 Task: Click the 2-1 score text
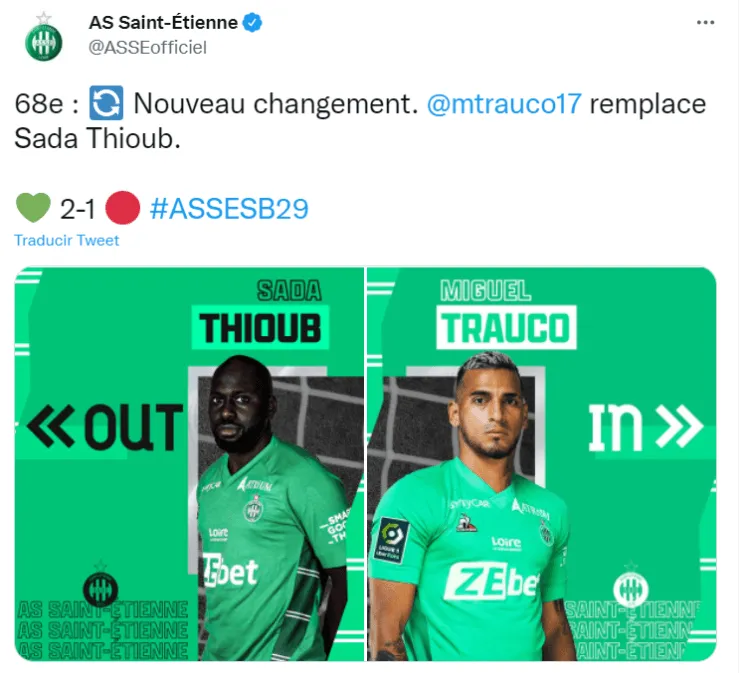click(x=78, y=209)
